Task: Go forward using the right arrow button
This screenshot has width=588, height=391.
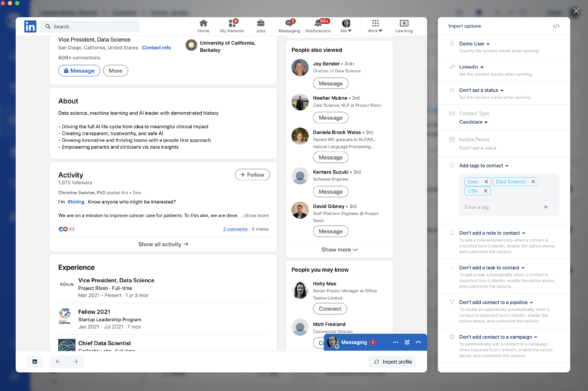Action: point(75,362)
